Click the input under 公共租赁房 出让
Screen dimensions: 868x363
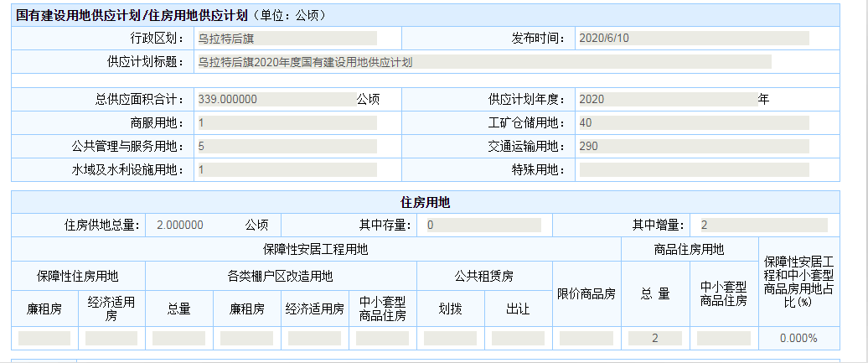coord(518,339)
